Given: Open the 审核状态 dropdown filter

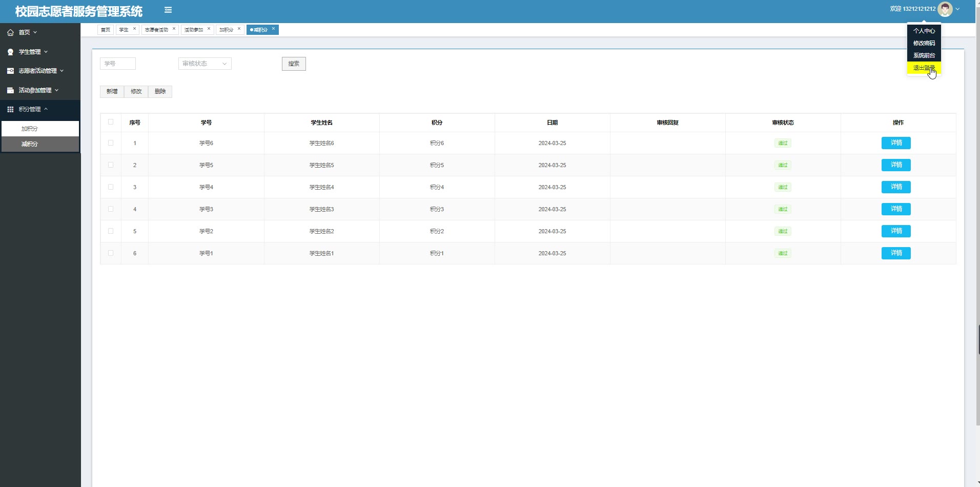Looking at the screenshot, I should (x=205, y=64).
